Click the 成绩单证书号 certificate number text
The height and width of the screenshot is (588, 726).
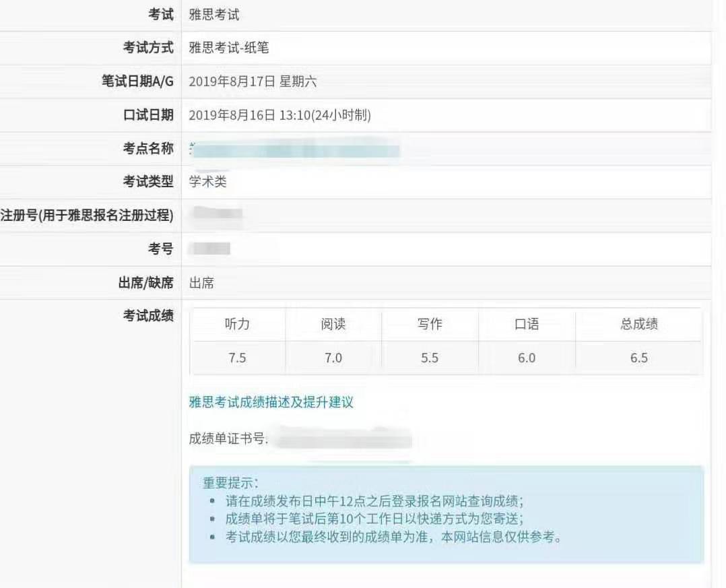tap(229, 440)
